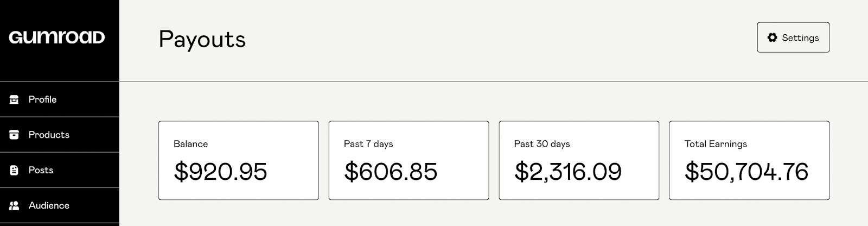Click the Posts document icon
The height and width of the screenshot is (226, 868).
click(15, 171)
